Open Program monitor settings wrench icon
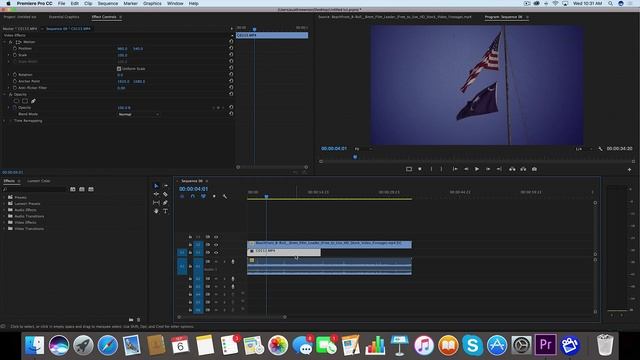Image resolution: width=640 pixels, height=360 pixels. click(600, 149)
